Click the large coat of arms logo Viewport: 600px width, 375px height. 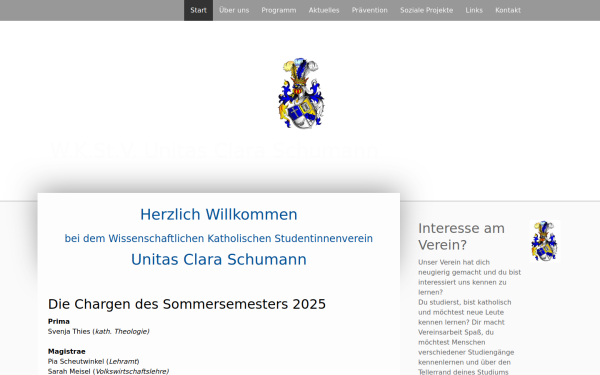coord(301,93)
